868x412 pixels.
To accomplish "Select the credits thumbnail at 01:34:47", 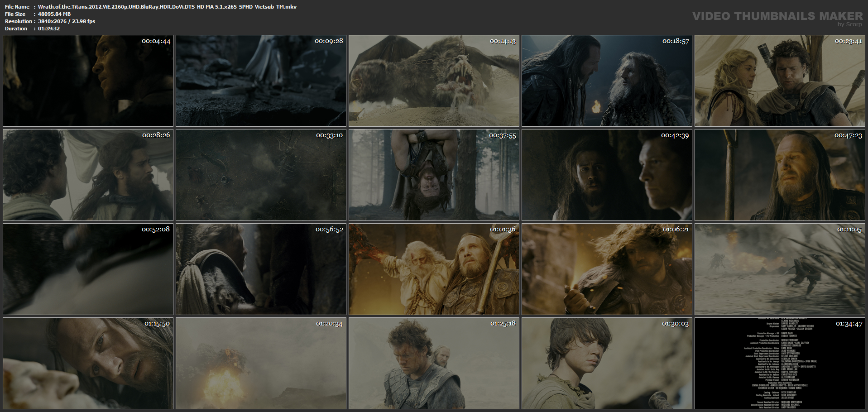I will 780,364.
